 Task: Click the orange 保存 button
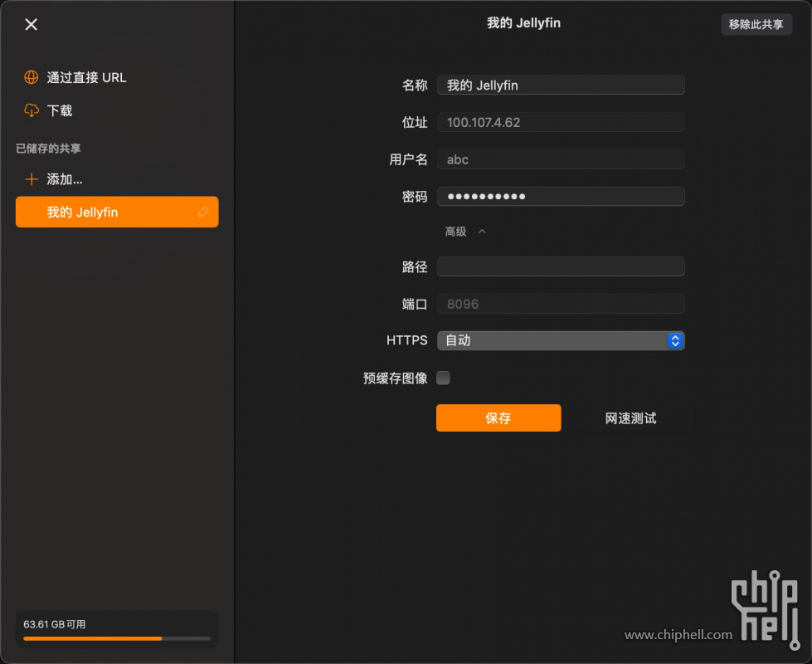[x=498, y=417]
